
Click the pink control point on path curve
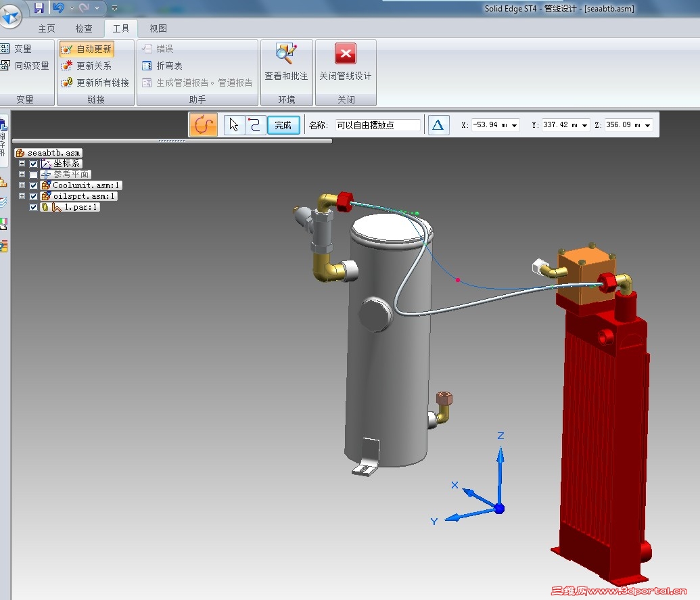(458, 280)
